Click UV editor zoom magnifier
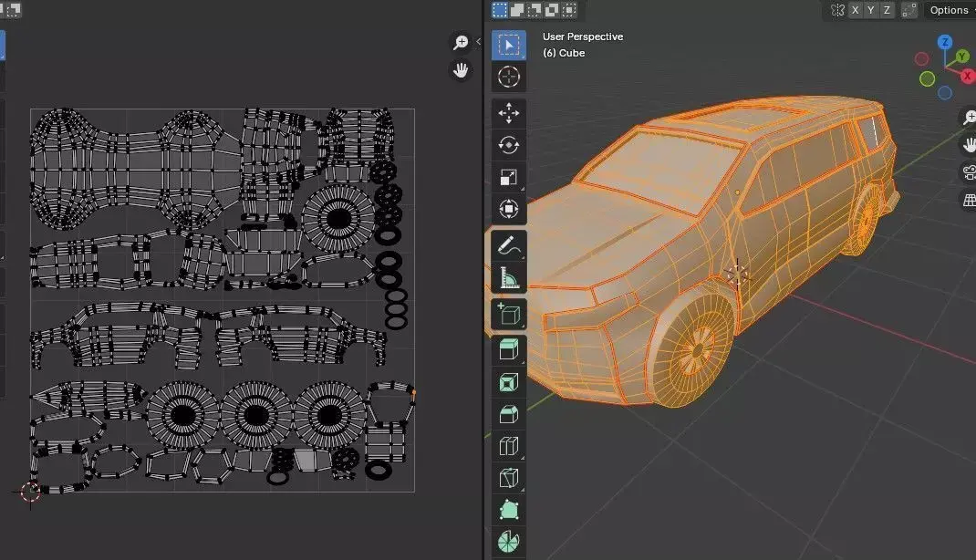Image resolution: width=976 pixels, height=560 pixels. [x=461, y=42]
